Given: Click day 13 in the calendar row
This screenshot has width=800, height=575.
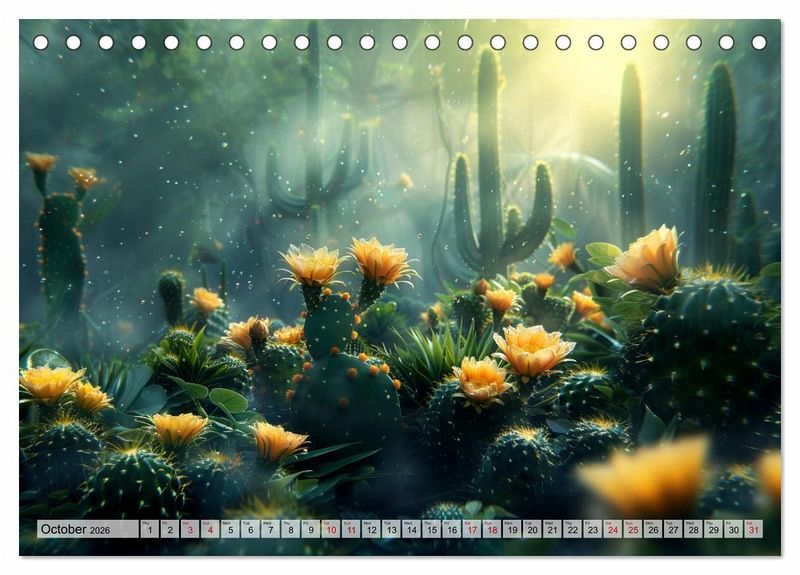Looking at the screenshot, I should click(x=390, y=530).
